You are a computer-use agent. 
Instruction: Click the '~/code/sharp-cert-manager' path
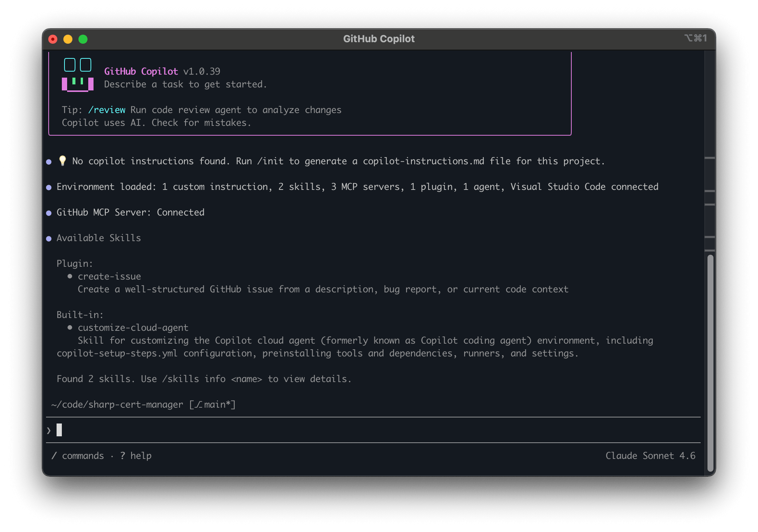point(117,405)
